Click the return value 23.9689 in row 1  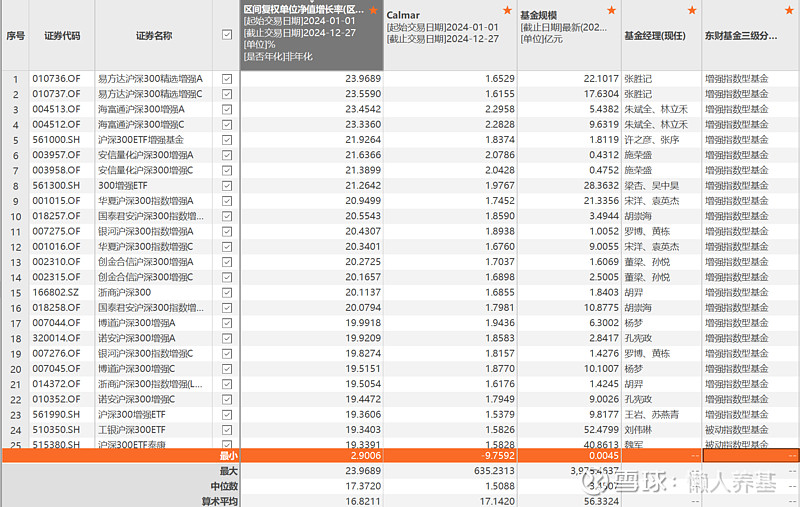click(x=363, y=79)
